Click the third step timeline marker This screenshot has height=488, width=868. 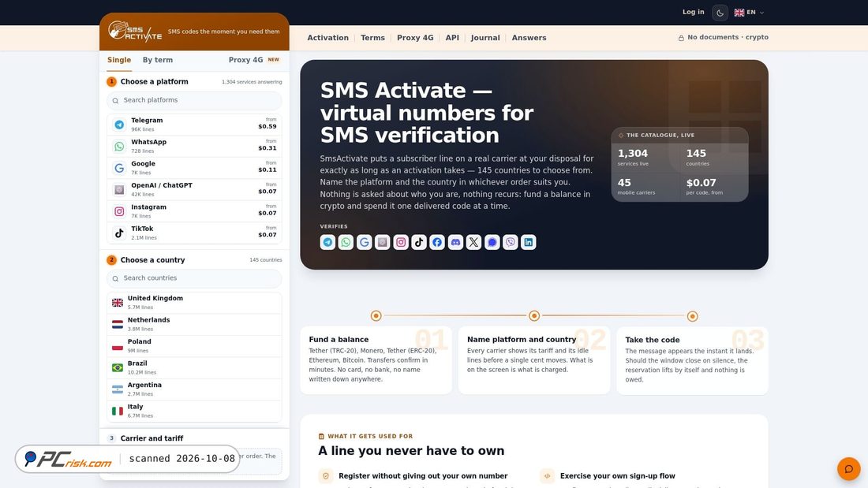(693, 316)
